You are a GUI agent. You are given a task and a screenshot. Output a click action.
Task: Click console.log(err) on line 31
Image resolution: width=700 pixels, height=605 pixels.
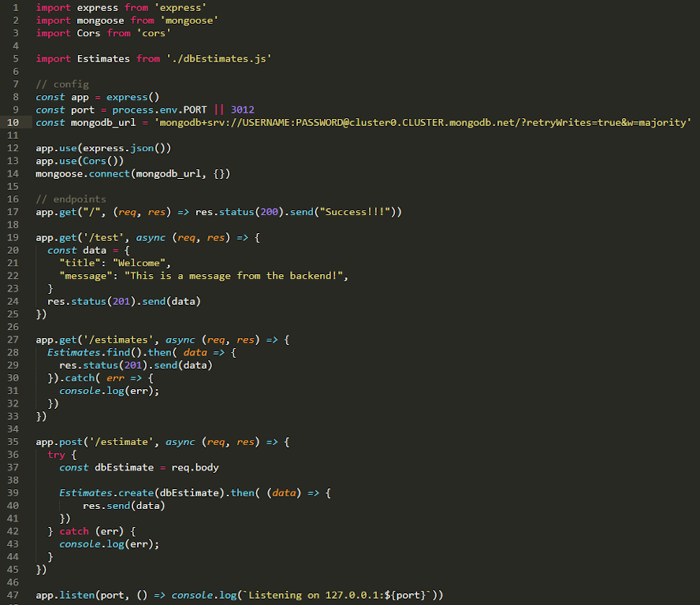click(x=106, y=391)
